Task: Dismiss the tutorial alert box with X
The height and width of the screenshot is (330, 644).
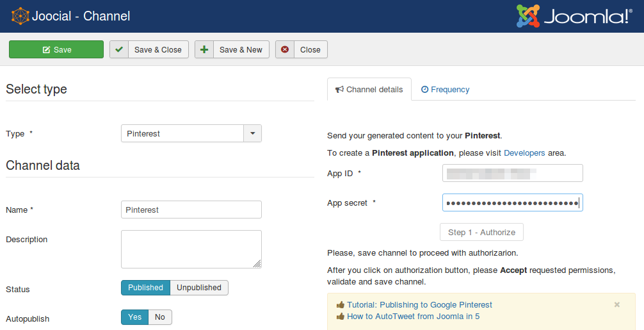Action: 617,304
